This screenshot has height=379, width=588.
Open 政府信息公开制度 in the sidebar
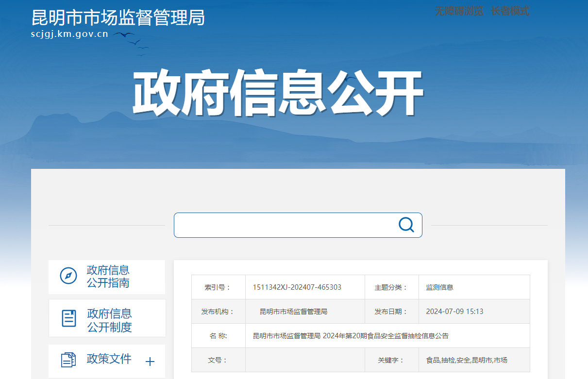[107, 318]
